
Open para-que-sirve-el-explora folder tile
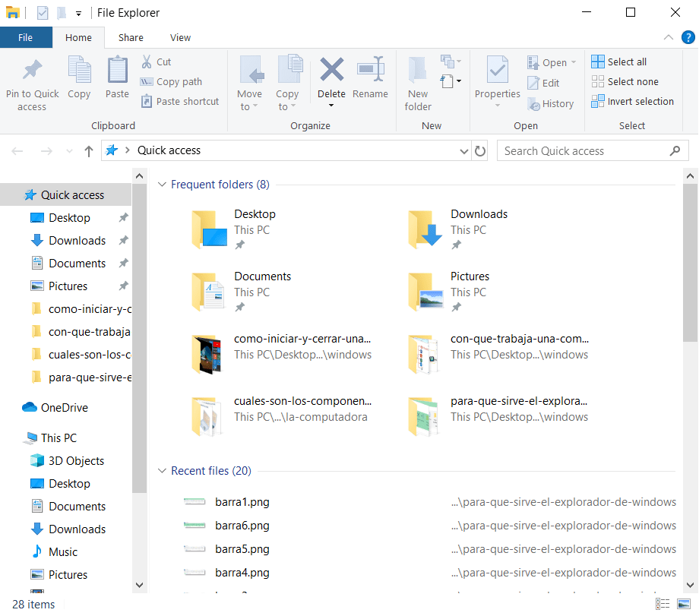[x=498, y=416]
